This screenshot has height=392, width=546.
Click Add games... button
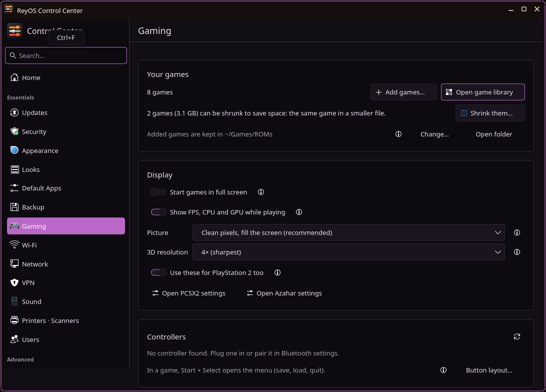point(403,92)
